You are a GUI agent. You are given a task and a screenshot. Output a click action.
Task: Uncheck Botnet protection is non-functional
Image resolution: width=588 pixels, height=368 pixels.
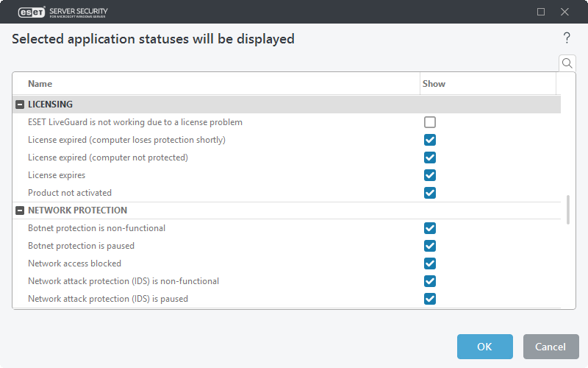coord(430,228)
